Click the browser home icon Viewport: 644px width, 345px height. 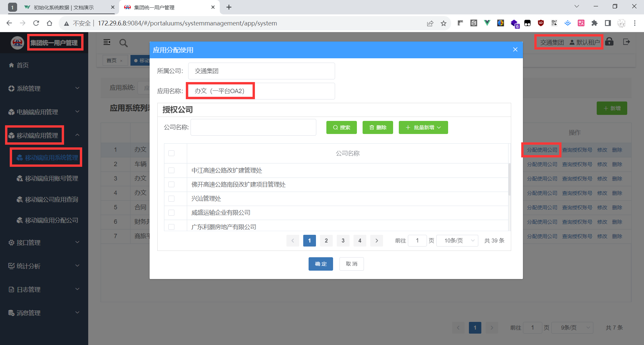pos(50,23)
